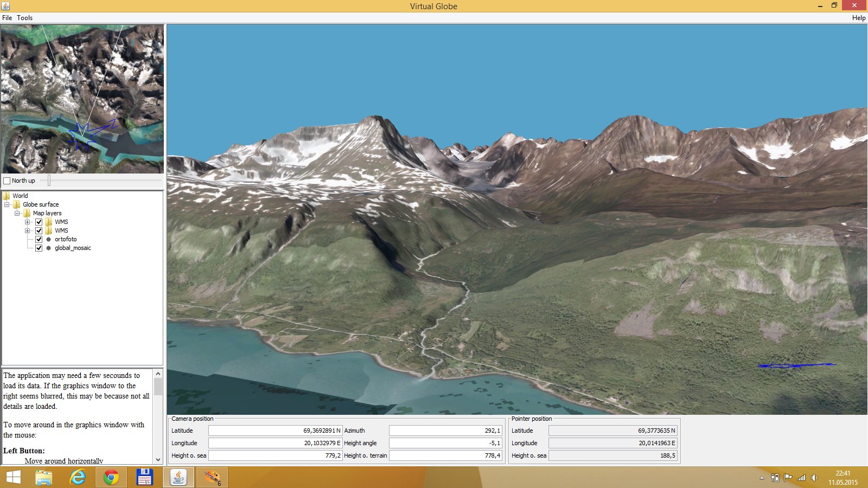Click the Globe surface folder icon

tap(16, 204)
